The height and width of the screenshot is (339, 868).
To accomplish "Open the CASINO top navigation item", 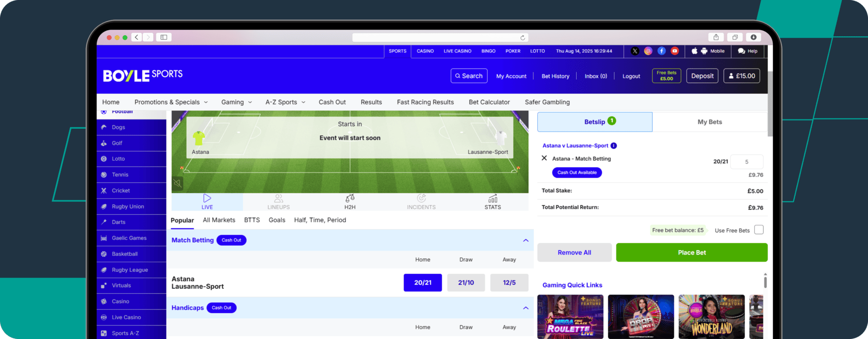I will pyautogui.click(x=425, y=51).
